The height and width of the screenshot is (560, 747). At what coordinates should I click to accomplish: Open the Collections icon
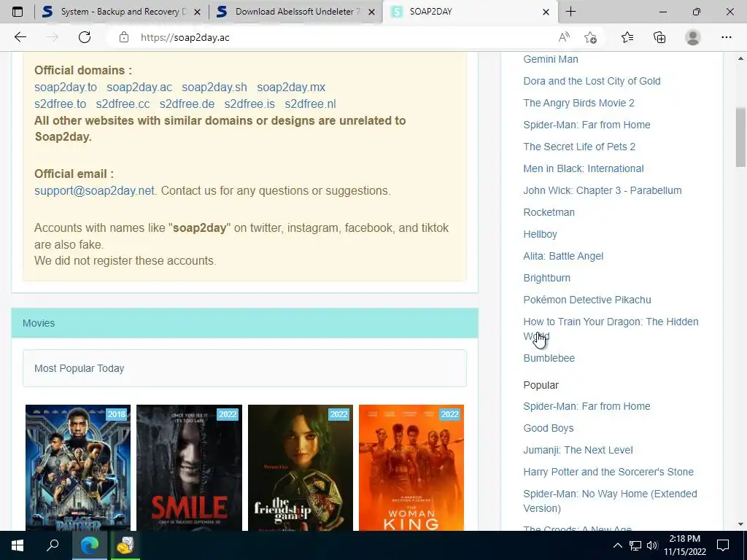[x=659, y=37]
